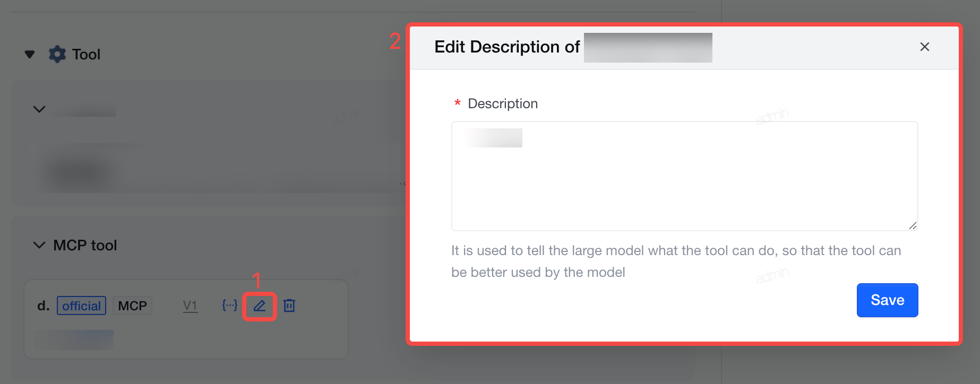Click the helper text about the large model

(x=676, y=261)
